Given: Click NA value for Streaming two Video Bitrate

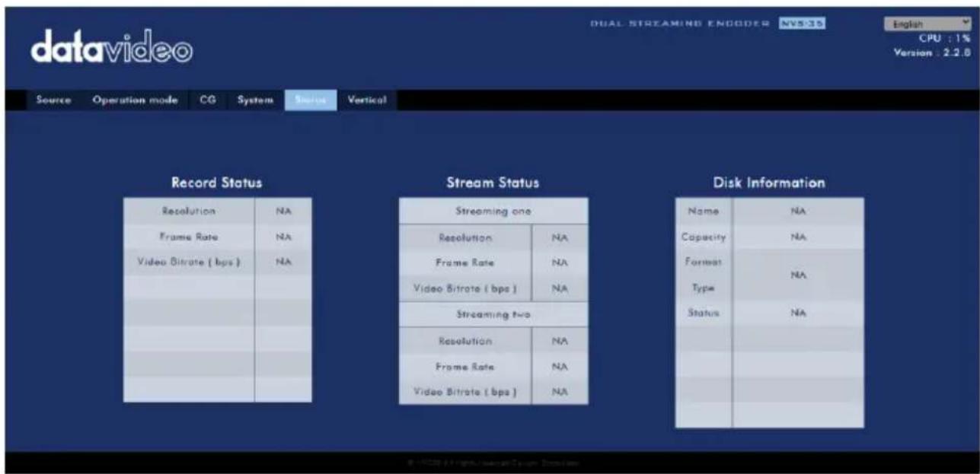Looking at the screenshot, I should 560,392.
